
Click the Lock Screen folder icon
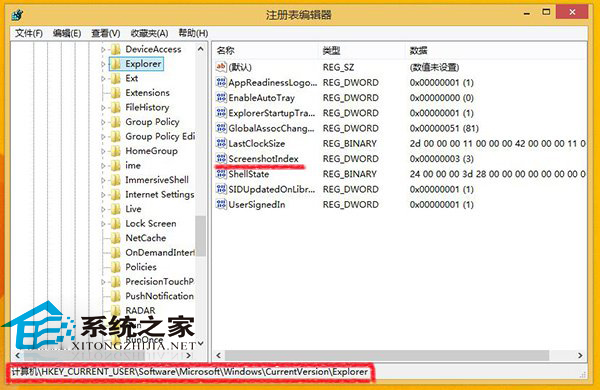point(115,224)
